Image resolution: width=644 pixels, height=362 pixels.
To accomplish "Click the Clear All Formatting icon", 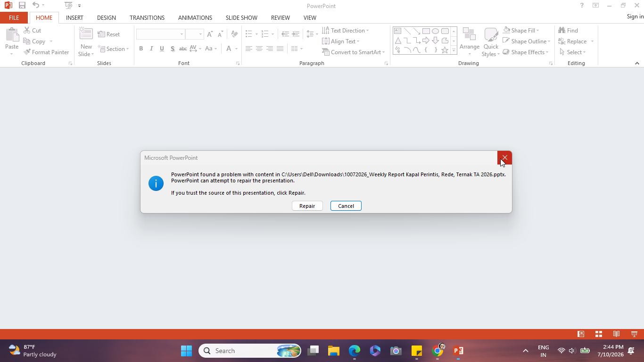I will coord(234,34).
